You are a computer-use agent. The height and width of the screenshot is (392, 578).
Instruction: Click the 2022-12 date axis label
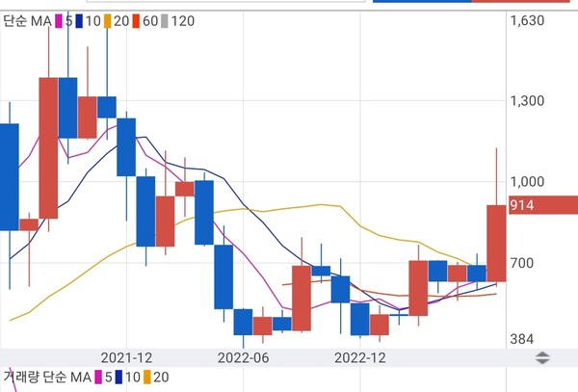click(x=358, y=357)
